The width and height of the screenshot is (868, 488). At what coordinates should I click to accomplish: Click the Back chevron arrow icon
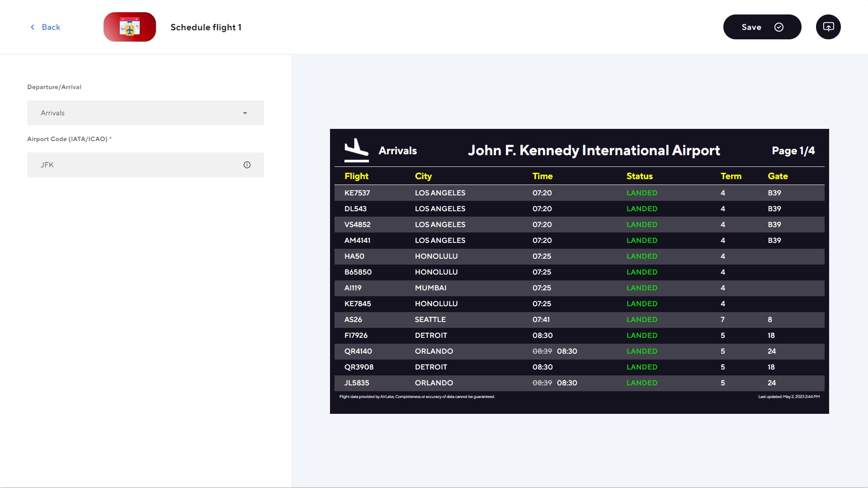point(33,27)
